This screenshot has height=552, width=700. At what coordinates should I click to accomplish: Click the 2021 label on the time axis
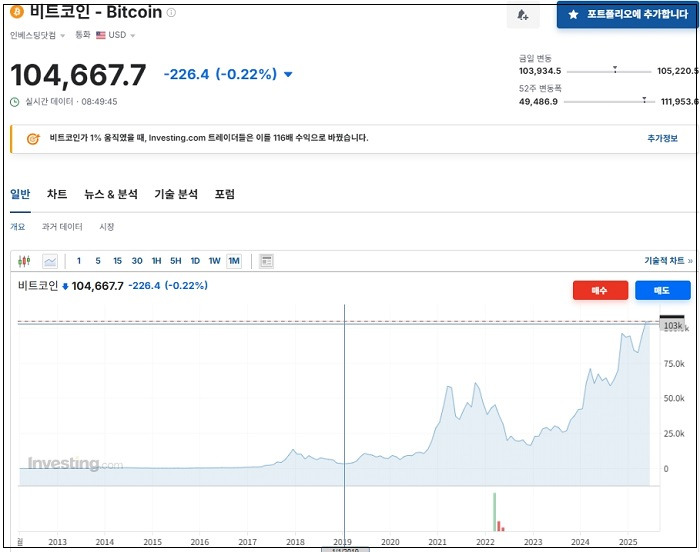tap(438, 542)
